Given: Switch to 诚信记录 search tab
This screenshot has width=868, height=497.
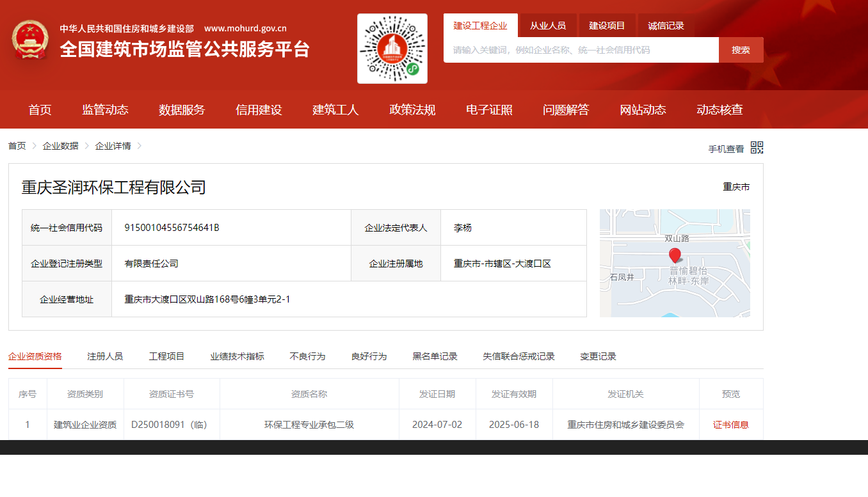Looking at the screenshot, I should pos(666,26).
